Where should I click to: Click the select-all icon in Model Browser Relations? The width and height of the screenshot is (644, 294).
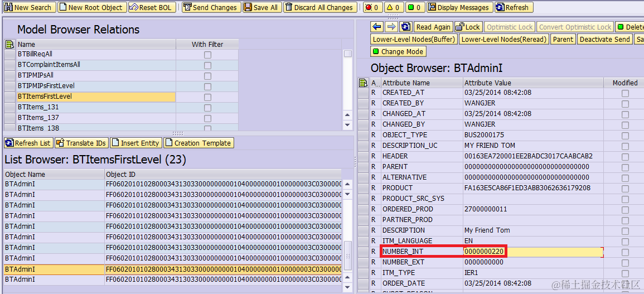pyautogui.click(x=10, y=44)
